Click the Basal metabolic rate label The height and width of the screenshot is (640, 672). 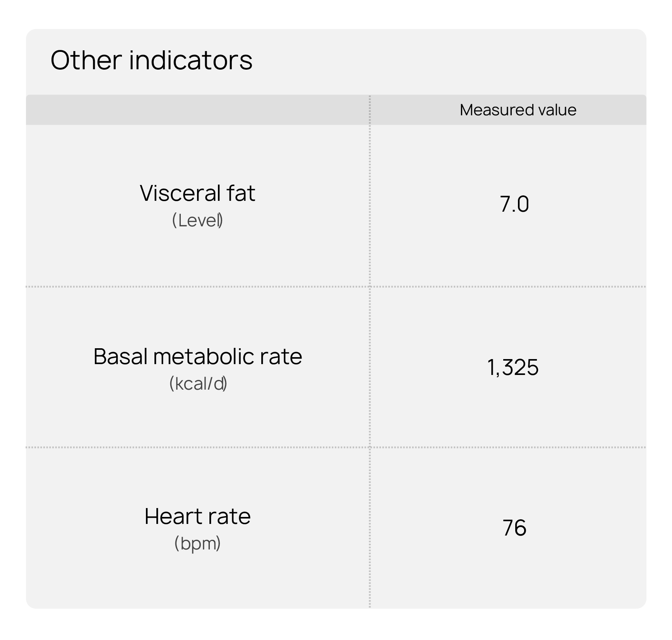point(197,356)
